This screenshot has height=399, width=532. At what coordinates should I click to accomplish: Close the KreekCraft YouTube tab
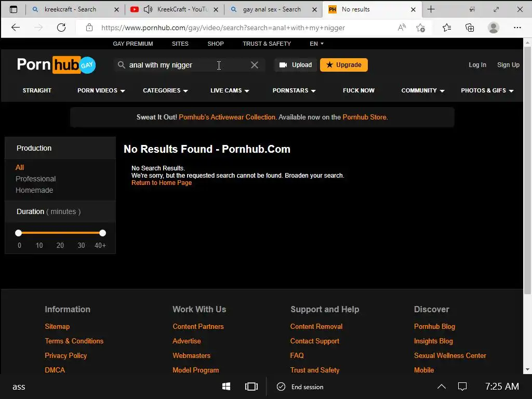pyautogui.click(x=216, y=9)
